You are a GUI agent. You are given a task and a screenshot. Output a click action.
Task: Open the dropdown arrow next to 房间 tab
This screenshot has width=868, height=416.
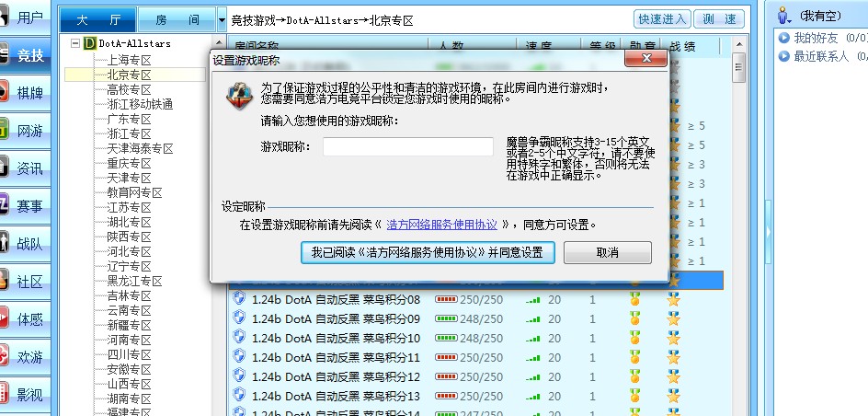click(222, 20)
